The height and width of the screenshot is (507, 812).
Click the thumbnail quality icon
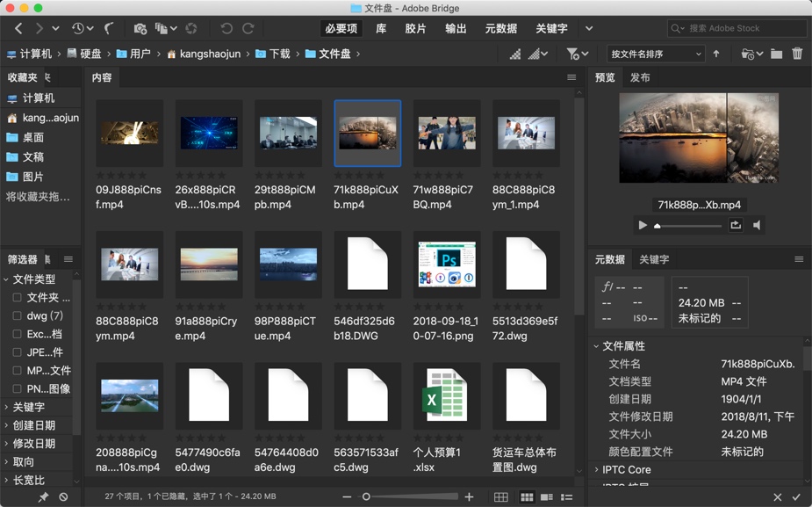(x=515, y=54)
